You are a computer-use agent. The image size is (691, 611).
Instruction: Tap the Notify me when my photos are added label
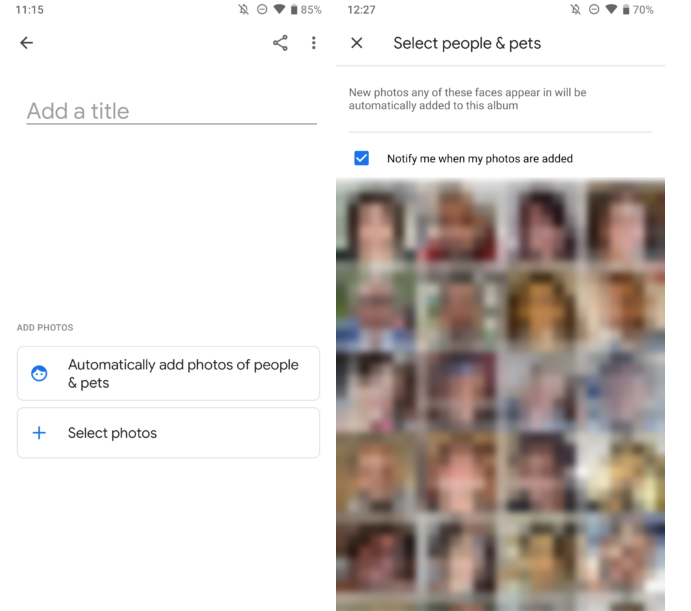pyautogui.click(x=480, y=159)
